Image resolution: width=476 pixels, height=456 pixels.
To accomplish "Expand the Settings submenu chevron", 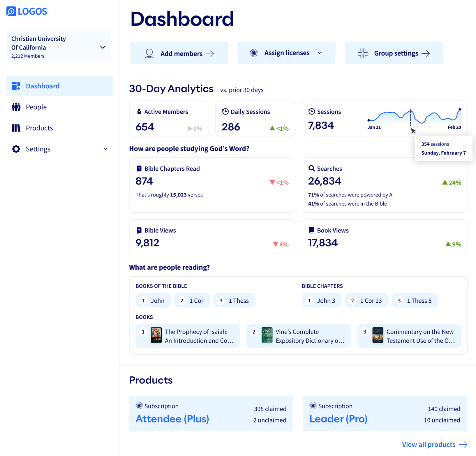I will pyautogui.click(x=106, y=149).
